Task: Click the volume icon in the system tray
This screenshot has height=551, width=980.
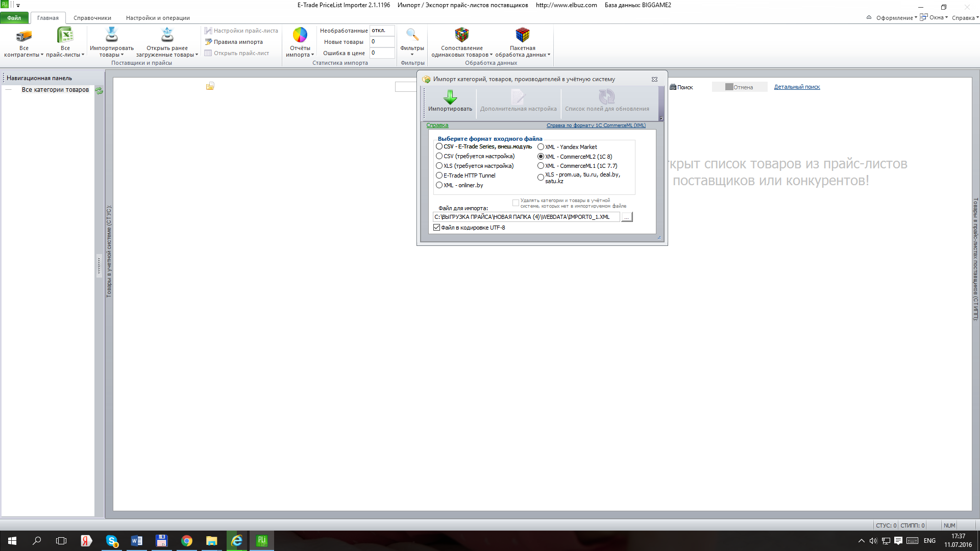Action: point(873,541)
